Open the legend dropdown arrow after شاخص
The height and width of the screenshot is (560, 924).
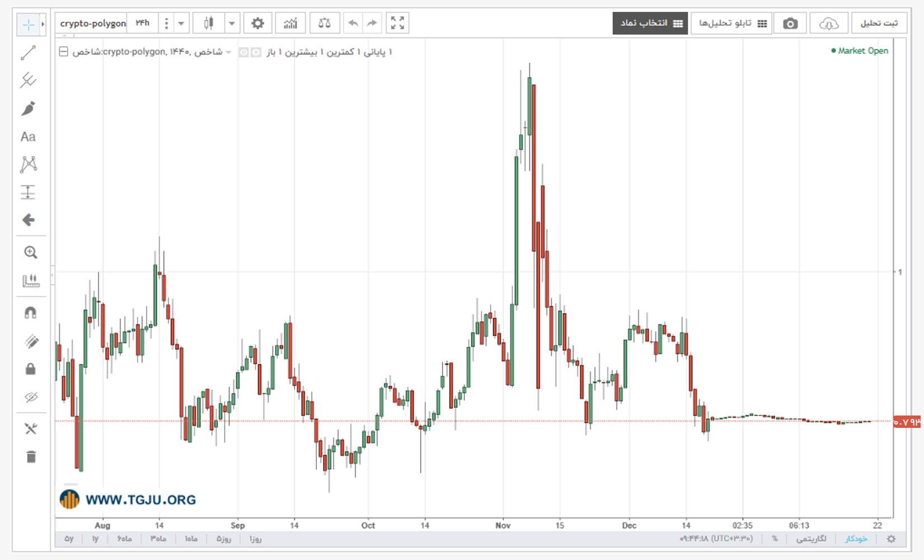pyautogui.click(x=228, y=52)
